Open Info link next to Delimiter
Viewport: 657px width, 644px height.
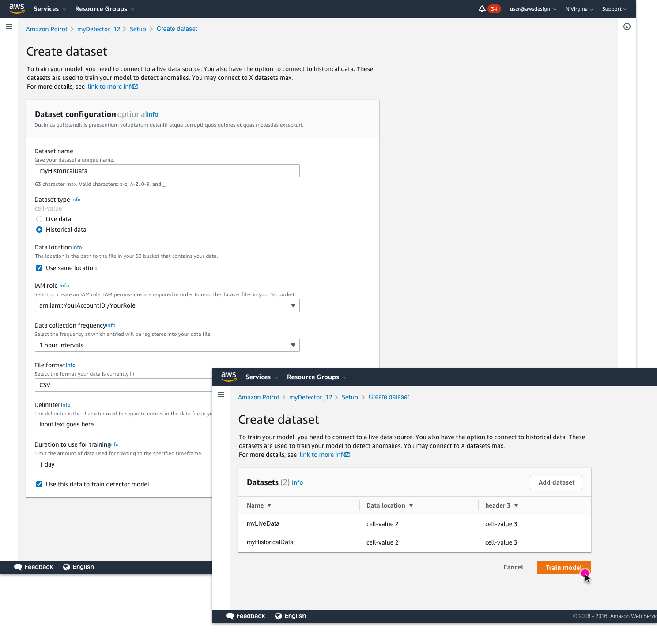point(66,405)
